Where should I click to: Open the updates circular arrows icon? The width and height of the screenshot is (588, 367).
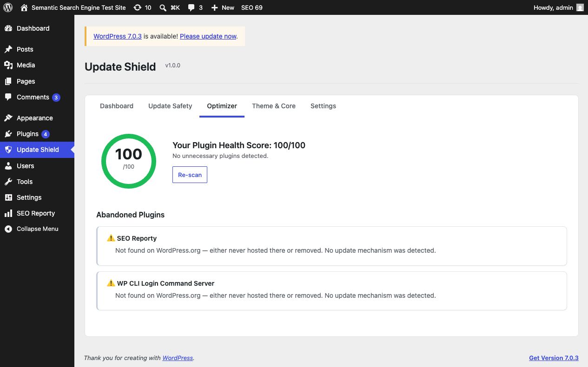137,7
